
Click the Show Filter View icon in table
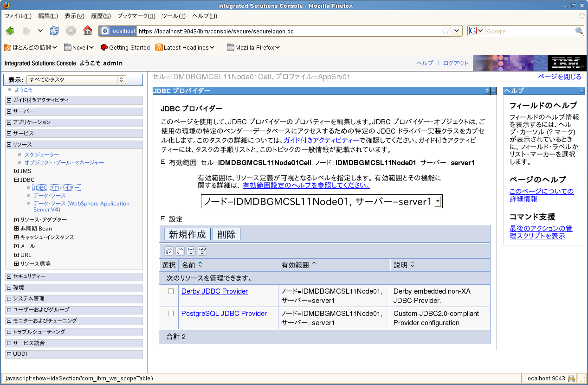point(191,251)
